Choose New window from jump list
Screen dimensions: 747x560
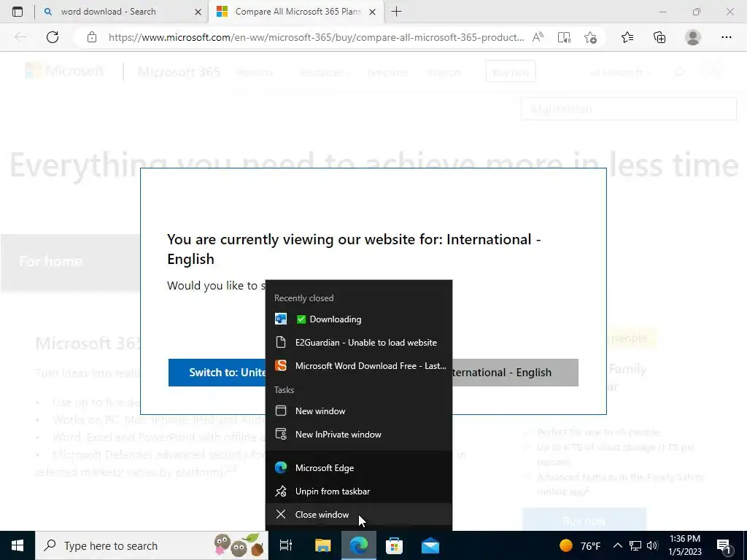pyautogui.click(x=358, y=411)
